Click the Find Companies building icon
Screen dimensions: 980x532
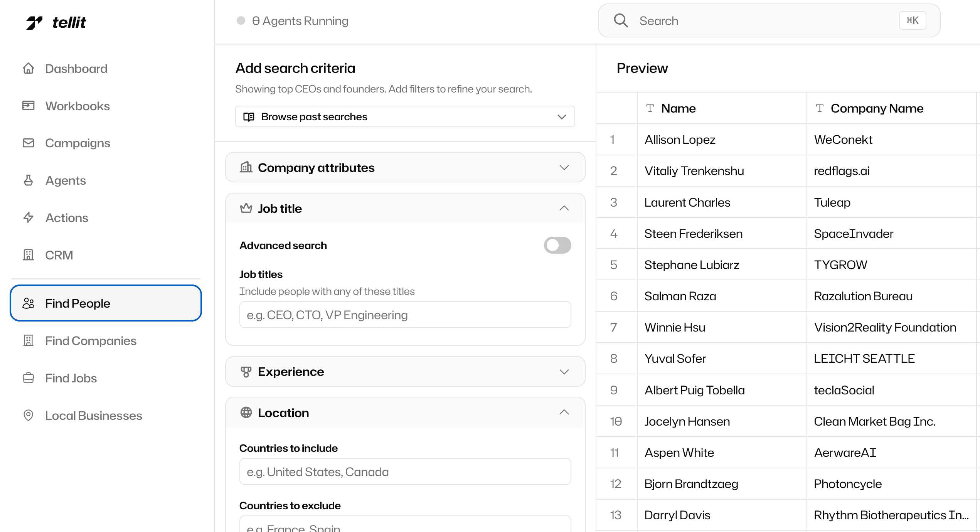[x=28, y=341]
